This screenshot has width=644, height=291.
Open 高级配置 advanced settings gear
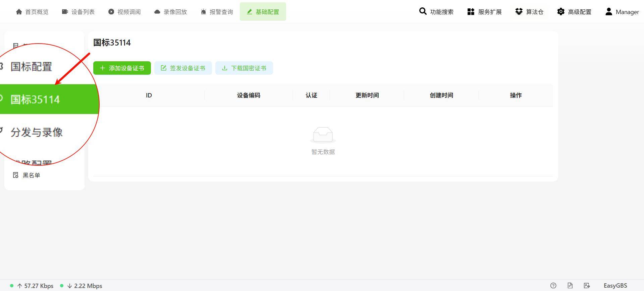[574, 12]
